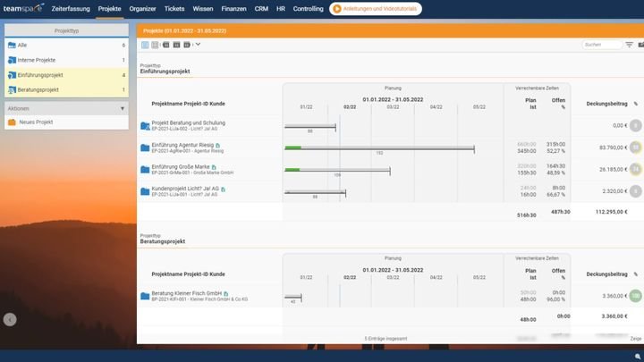Open the Zeiterfassung menu
Viewport: 644px width, 362px height.
71,8
